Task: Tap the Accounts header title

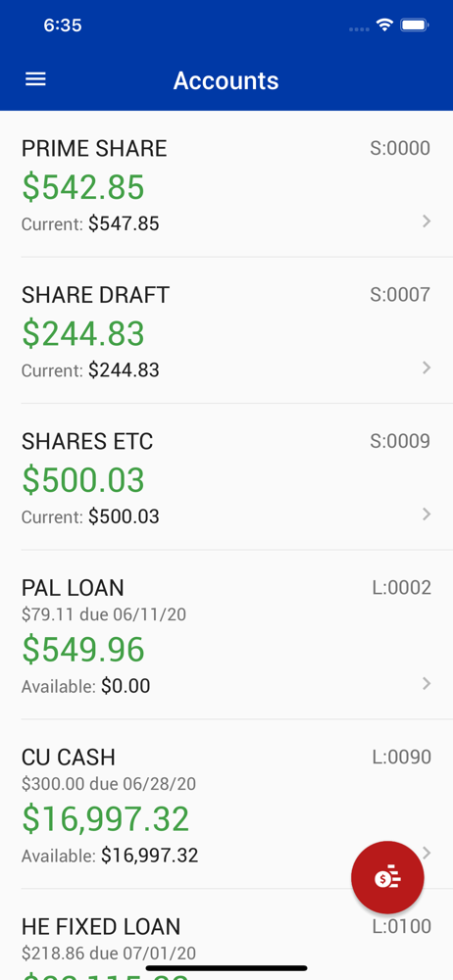Action: (x=226, y=80)
